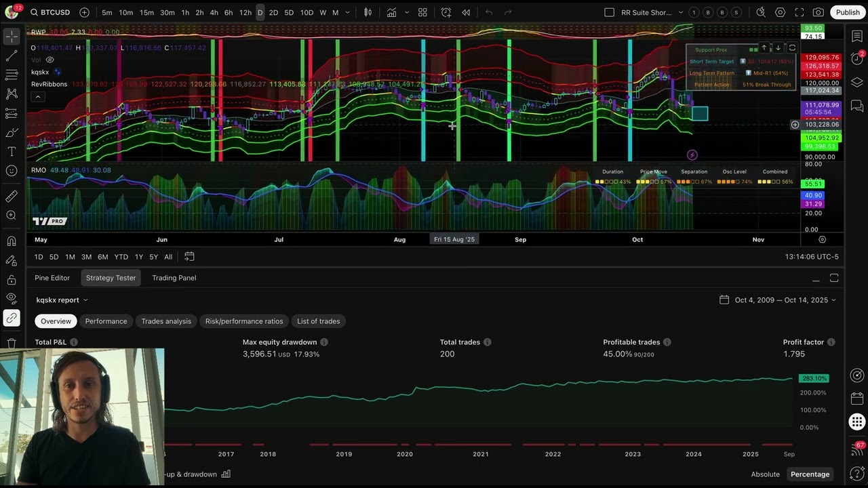This screenshot has width=868, height=488.
Task: Open the emoji and icons tool
Action: pyautogui.click(x=12, y=171)
